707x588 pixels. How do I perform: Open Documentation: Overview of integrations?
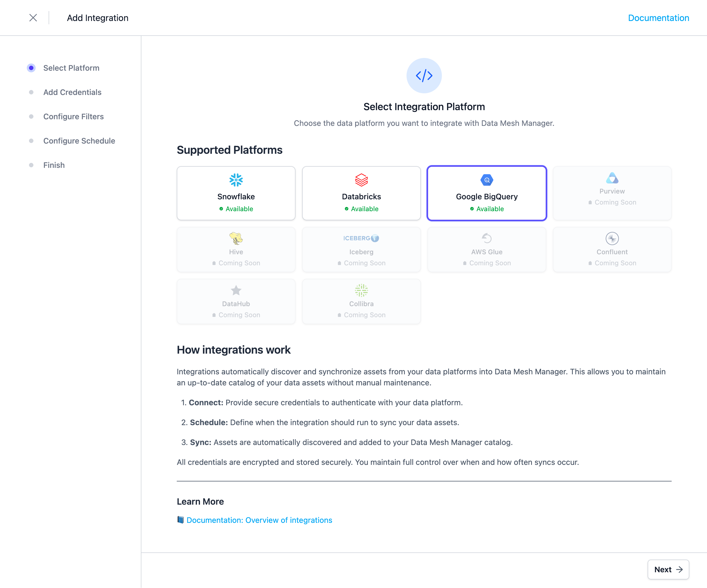coord(259,520)
